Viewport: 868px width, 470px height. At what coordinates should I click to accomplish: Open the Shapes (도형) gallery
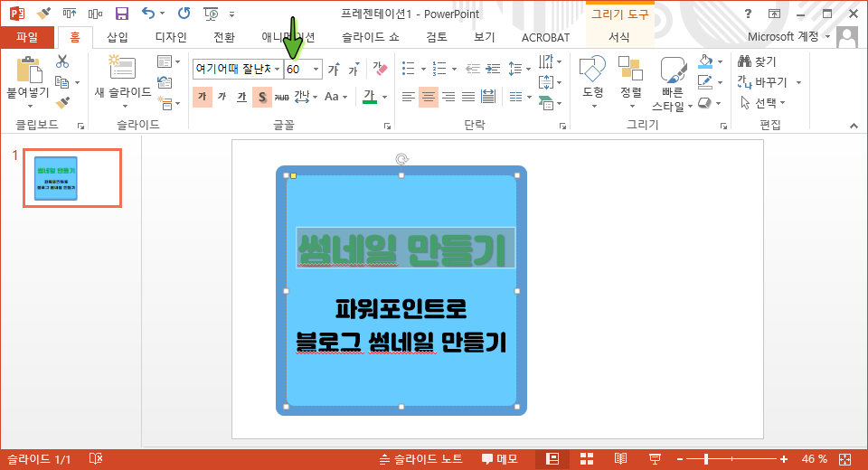coord(592,82)
